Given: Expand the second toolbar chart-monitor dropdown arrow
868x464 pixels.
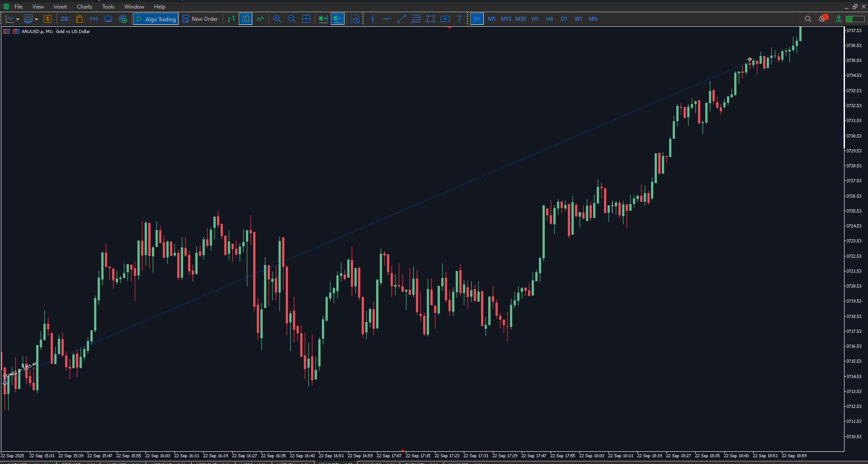Looking at the screenshot, I should 37,19.
